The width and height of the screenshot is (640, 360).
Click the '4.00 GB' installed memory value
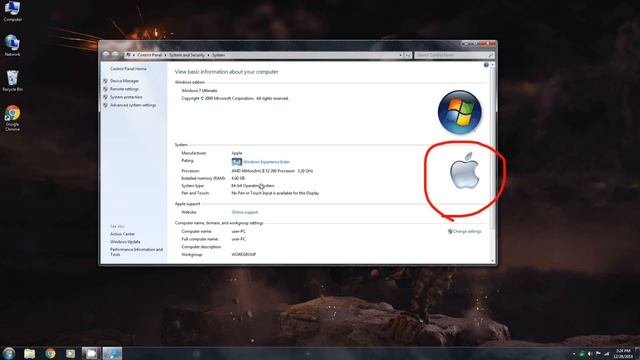(x=238, y=178)
